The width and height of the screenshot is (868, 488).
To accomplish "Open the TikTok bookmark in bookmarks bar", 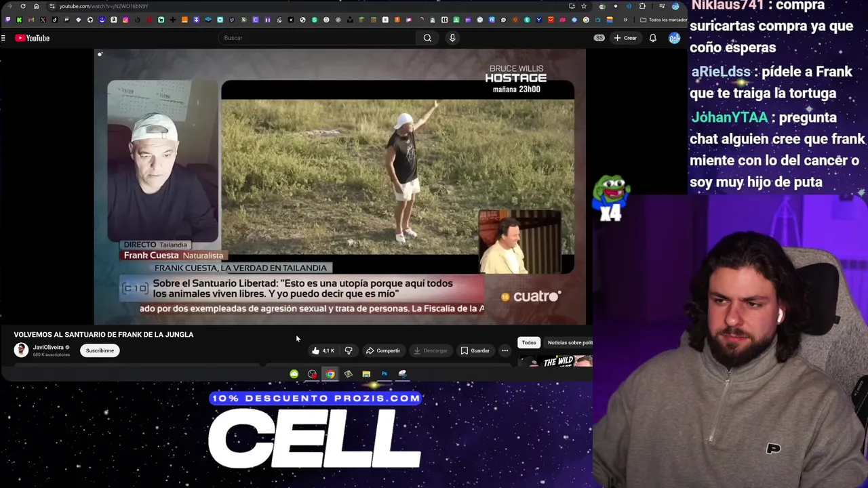I will point(55,20).
